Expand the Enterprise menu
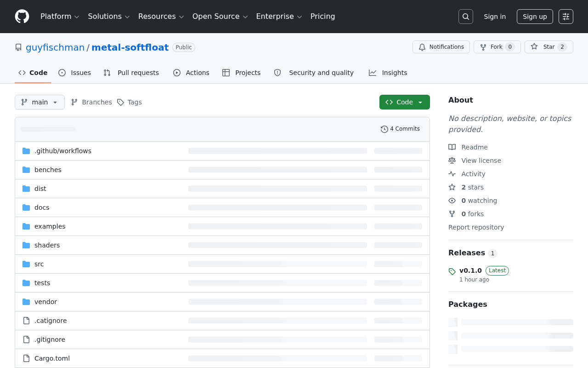 [279, 17]
